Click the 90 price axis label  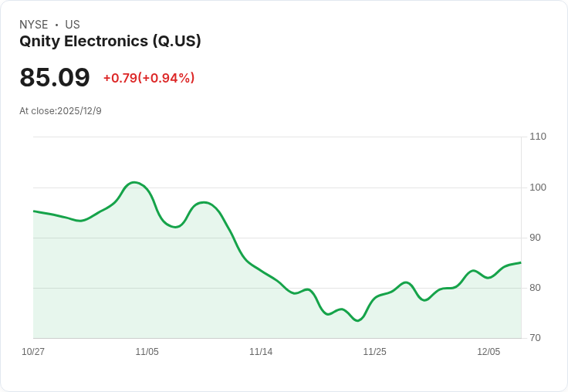pyautogui.click(x=535, y=238)
